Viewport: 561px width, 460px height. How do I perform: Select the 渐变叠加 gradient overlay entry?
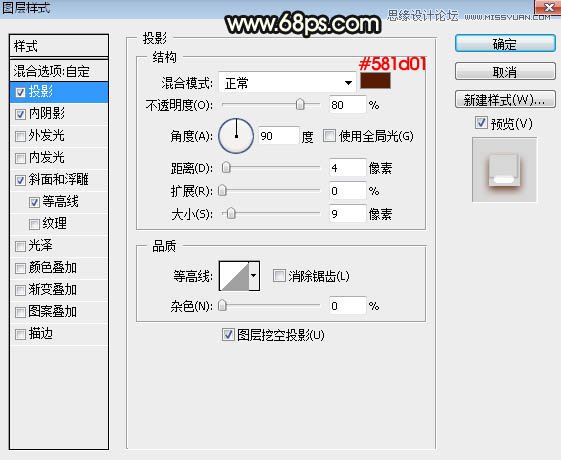pos(59,290)
